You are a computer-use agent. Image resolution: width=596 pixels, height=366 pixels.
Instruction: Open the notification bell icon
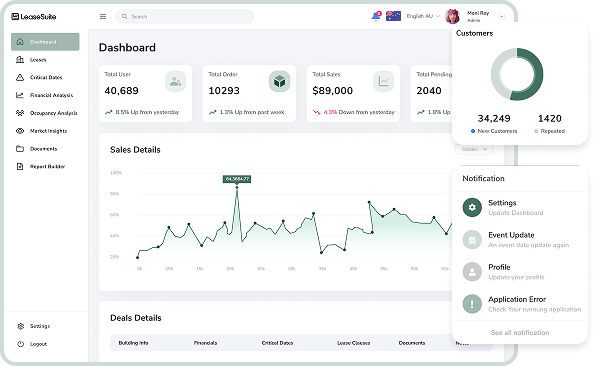point(376,16)
